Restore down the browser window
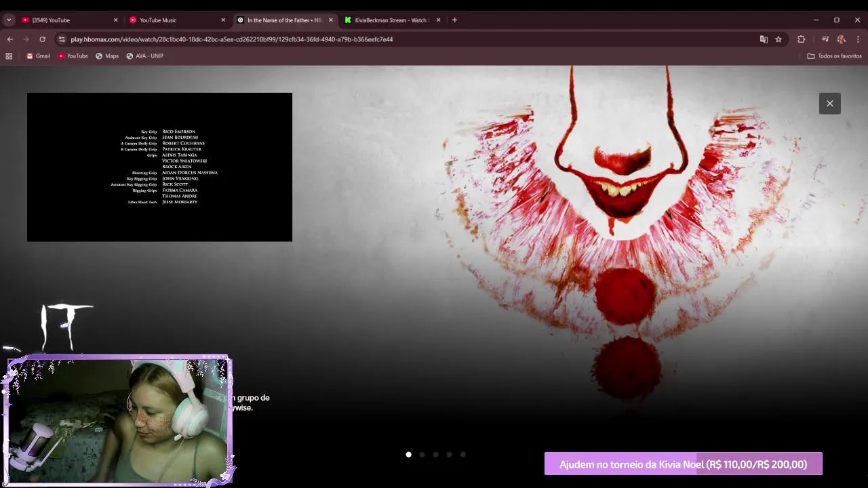This screenshot has height=488, width=868. coord(836,20)
